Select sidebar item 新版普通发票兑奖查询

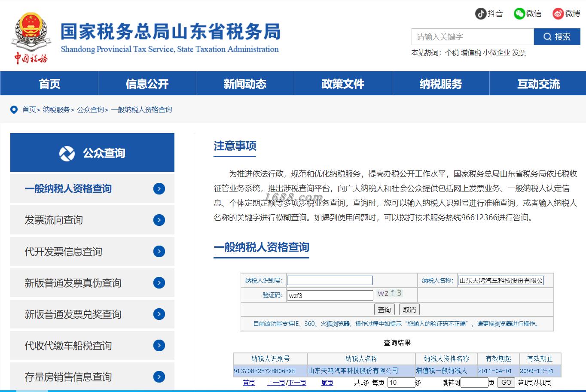(x=92, y=314)
